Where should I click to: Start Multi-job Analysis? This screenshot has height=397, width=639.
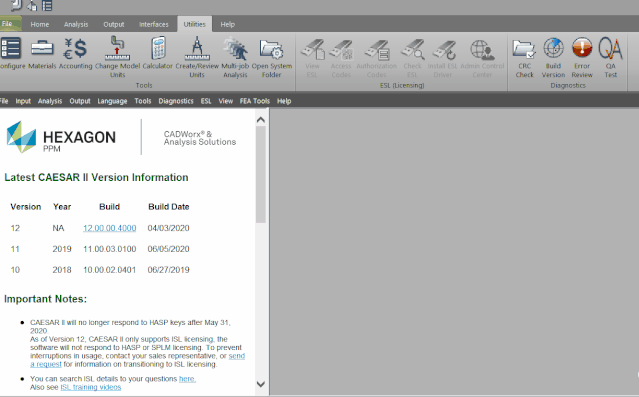pos(235,57)
